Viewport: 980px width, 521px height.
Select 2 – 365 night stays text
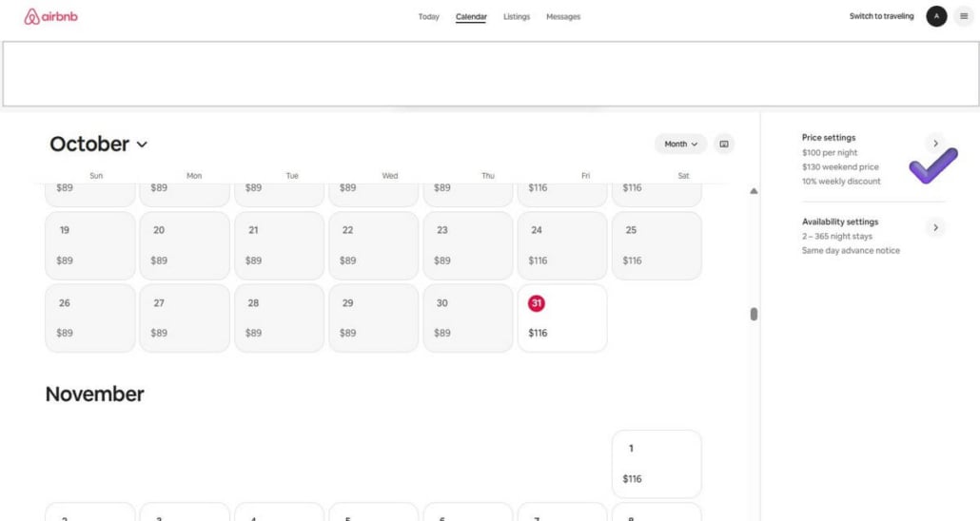coord(837,236)
